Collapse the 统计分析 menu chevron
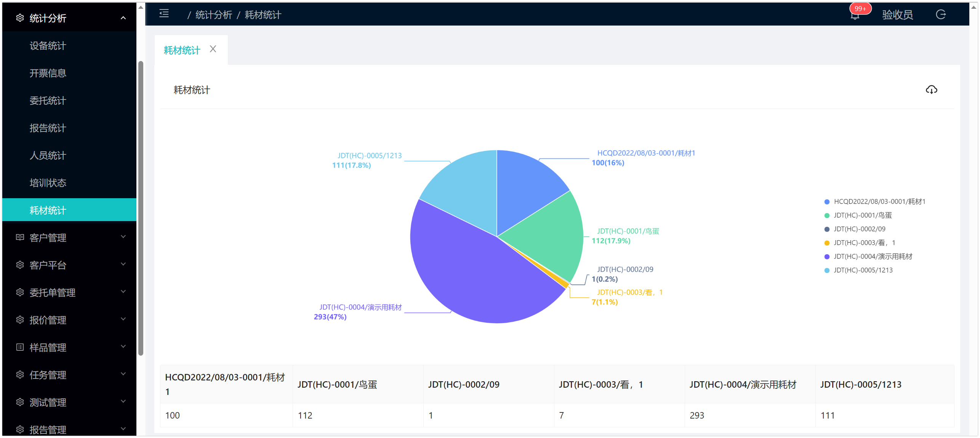 tap(123, 18)
